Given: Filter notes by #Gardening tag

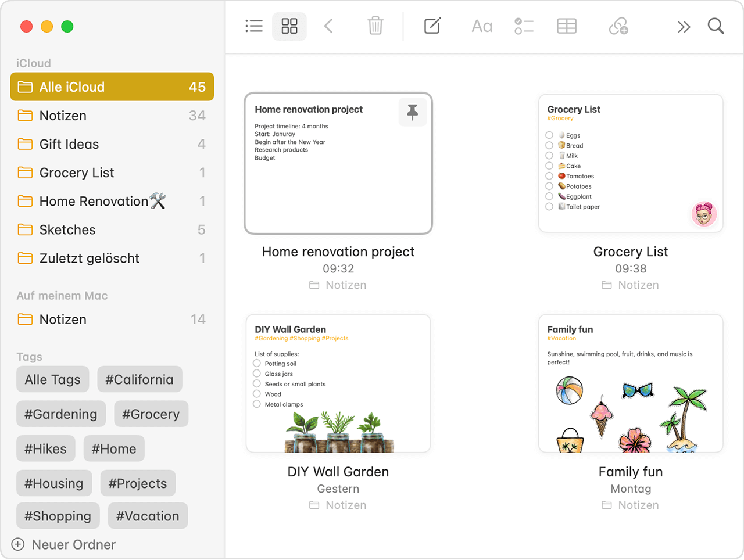Looking at the screenshot, I should (61, 414).
